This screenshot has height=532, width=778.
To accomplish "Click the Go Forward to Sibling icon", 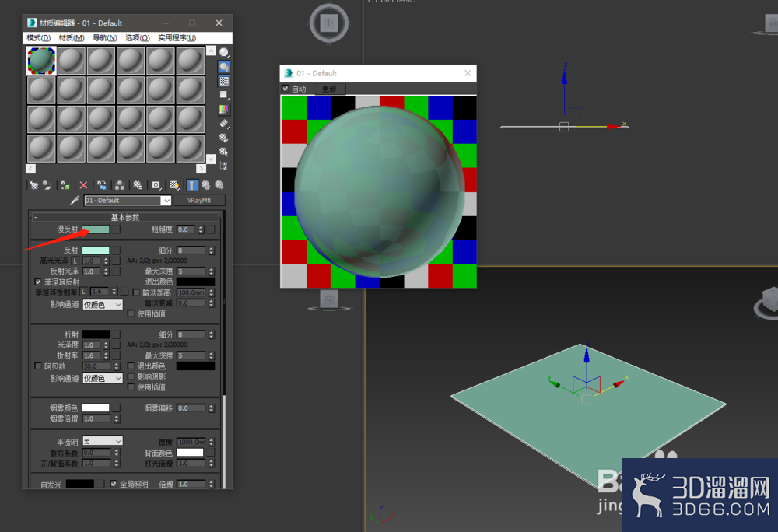I will point(219,185).
